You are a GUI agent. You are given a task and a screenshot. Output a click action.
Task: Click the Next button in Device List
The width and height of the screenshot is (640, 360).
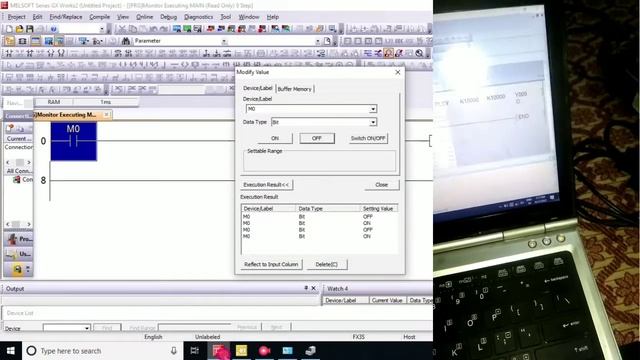[x=276, y=327]
